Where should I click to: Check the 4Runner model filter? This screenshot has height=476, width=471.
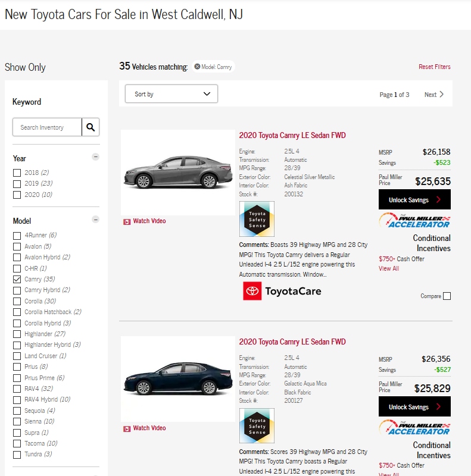pos(17,236)
